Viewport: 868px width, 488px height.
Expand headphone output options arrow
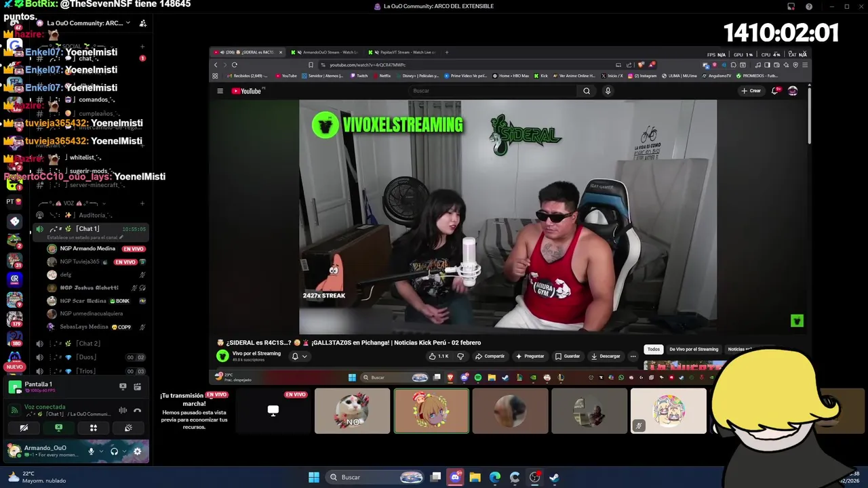[124, 451]
